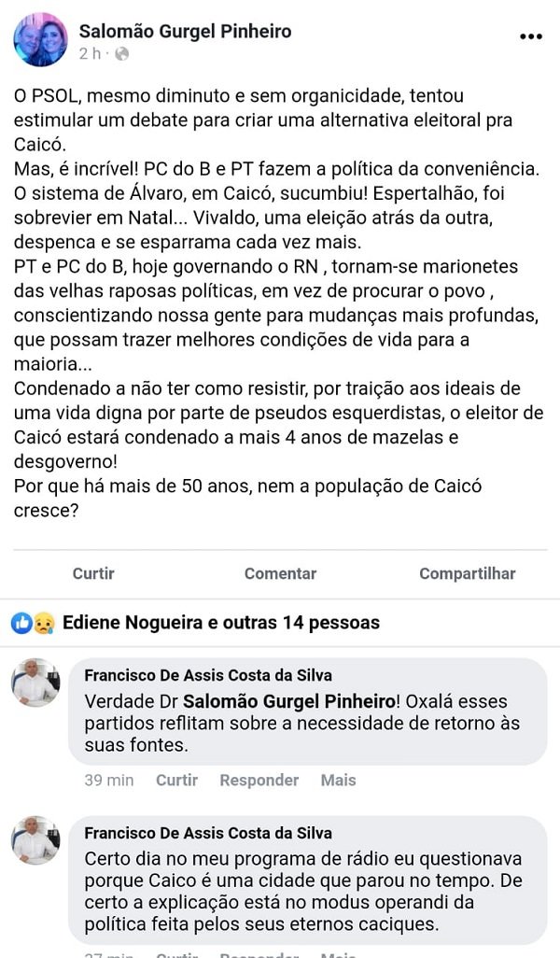Like the first comment with Curtir
The height and width of the screenshot is (958, 560).
(176, 780)
